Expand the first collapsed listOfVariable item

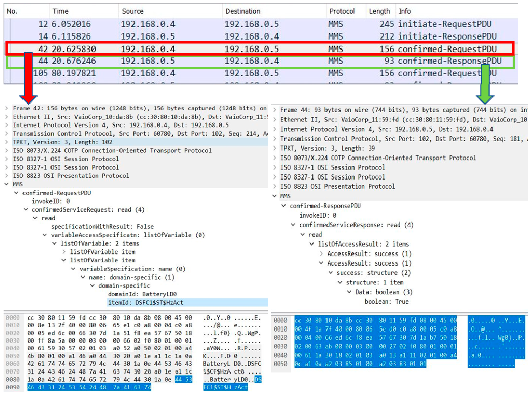pos(64,252)
